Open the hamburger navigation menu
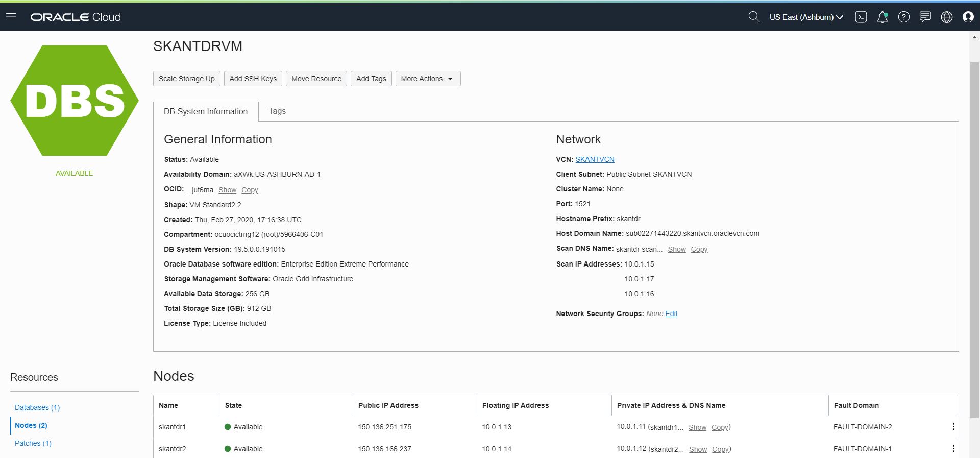The width and height of the screenshot is (980, 458). coord(11,17)
